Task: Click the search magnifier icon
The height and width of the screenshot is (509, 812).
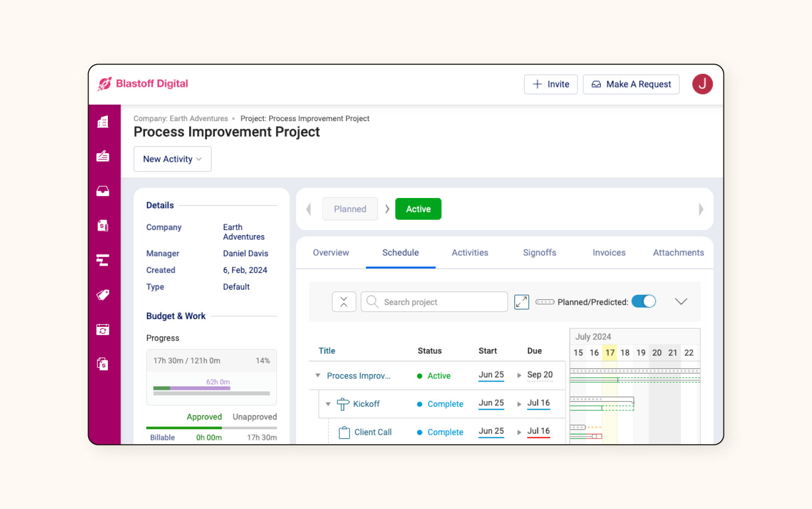Action: click(x=372, y=302)
